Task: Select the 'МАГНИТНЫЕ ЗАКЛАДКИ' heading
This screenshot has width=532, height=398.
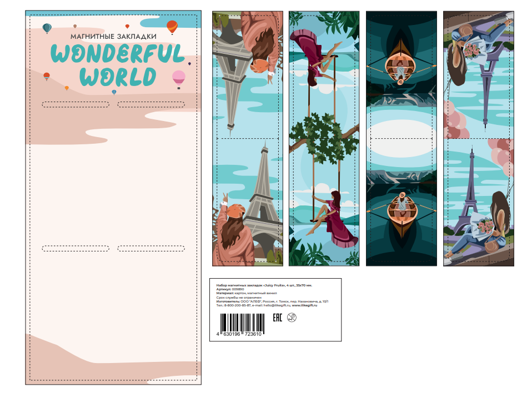Action: pos(113,36)
